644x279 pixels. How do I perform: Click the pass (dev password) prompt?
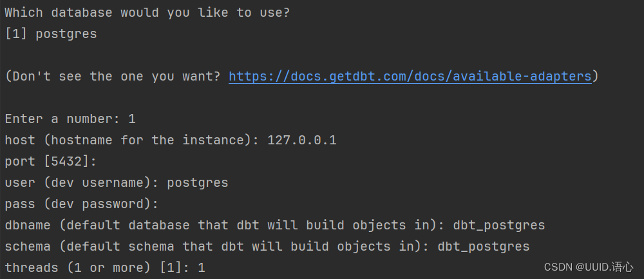tap(81, 204)
